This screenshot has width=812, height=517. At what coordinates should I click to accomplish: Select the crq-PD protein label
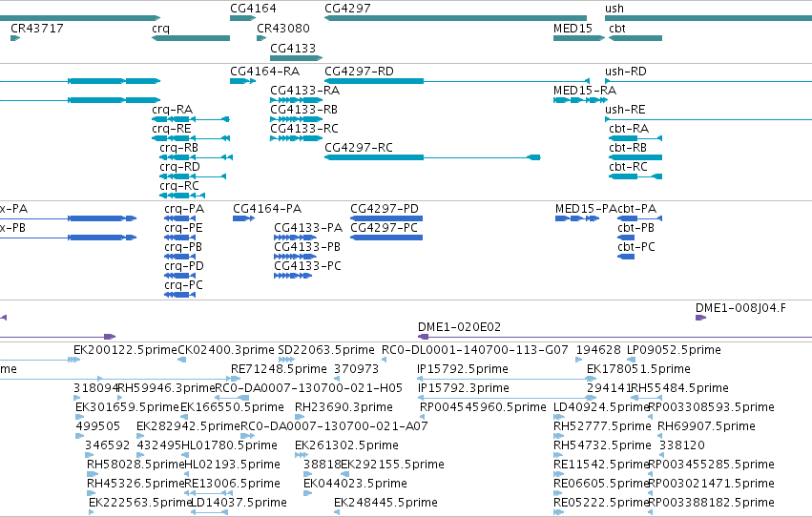click(x=184, y=266)
